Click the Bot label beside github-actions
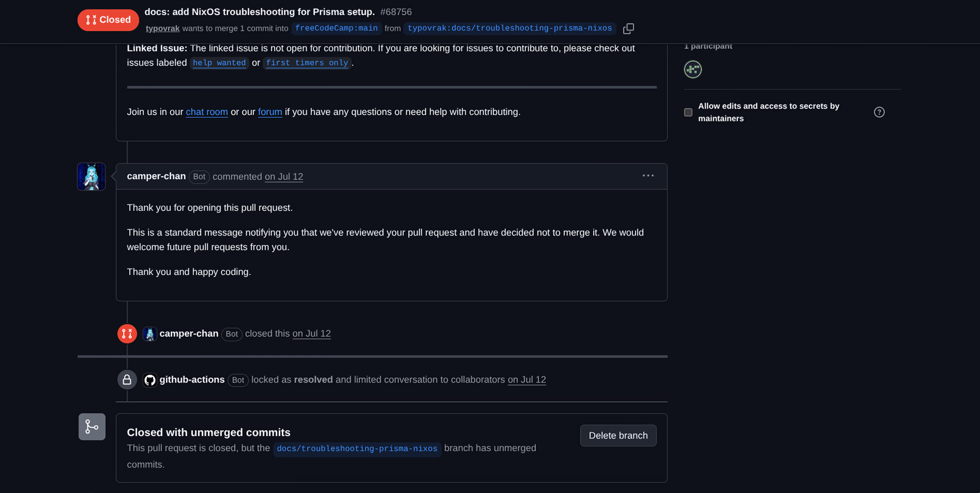The image size is (980, 493). (x=238, y=380)
